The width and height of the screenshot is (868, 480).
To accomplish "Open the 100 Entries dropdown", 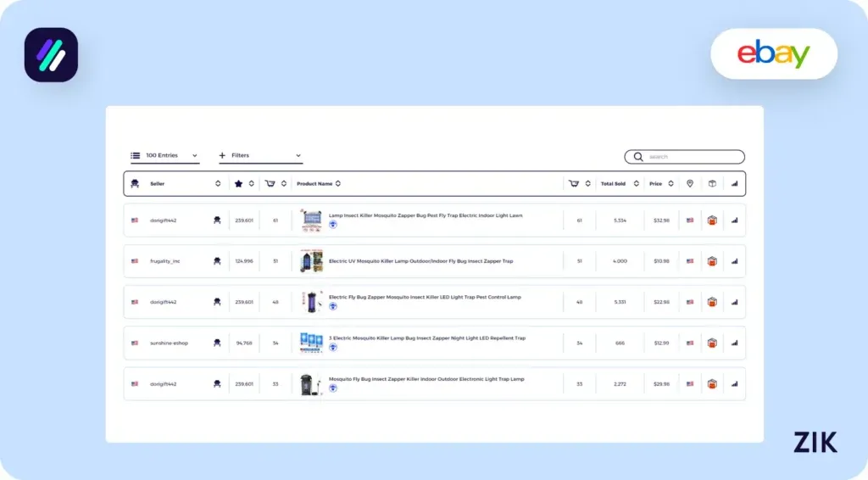I will click(164, 156).
